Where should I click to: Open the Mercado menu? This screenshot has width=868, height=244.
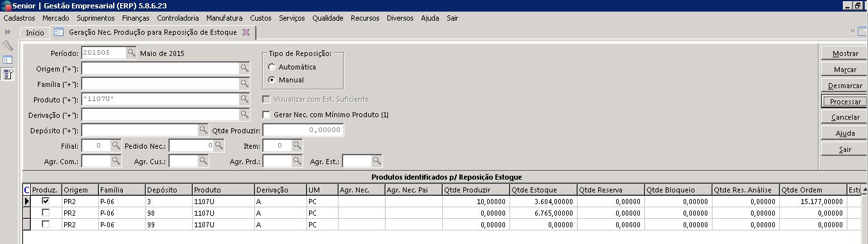tap(55, 18)
